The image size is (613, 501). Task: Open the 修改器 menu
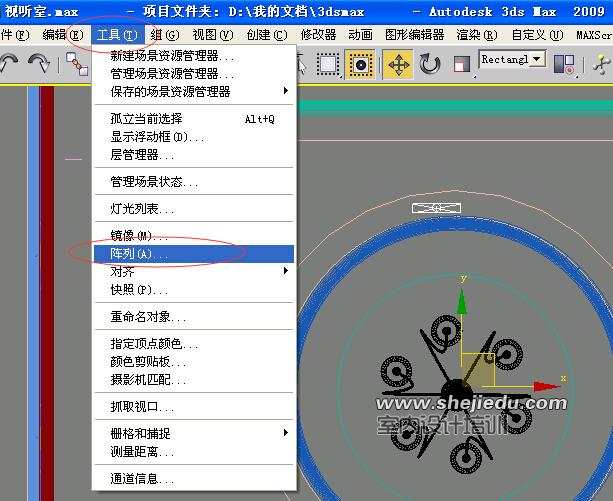click(318, 35)
